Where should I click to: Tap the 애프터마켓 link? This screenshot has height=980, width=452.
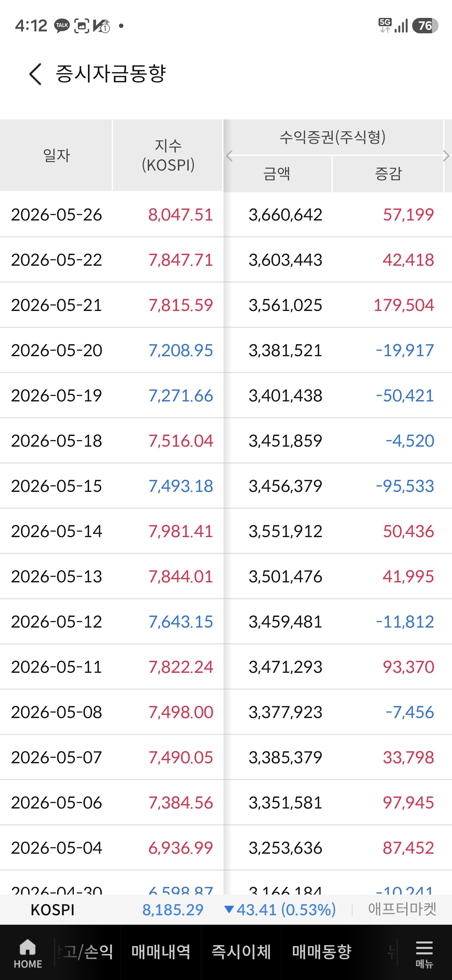tap(402, 909)
